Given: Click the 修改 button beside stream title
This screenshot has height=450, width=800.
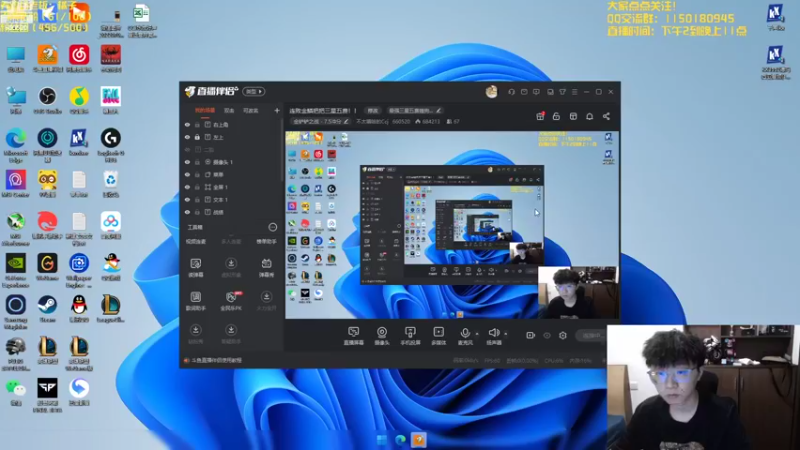Looking at the screenshot, I should [373, 110].
